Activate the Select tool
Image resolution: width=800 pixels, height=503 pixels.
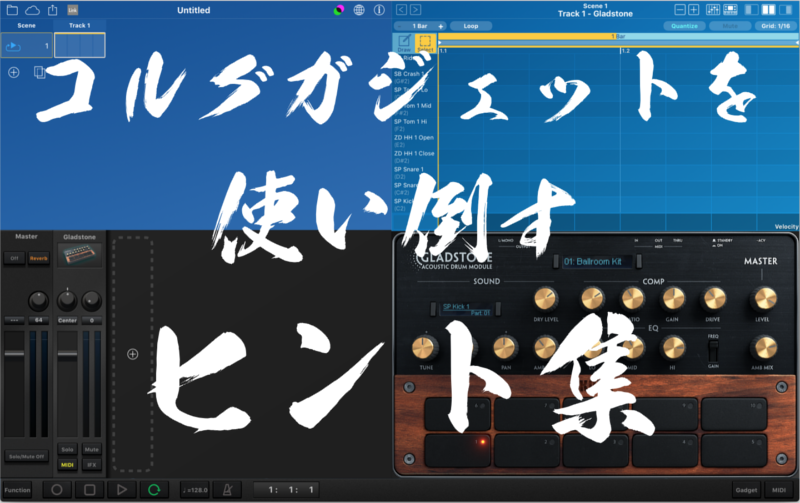pyautogui.click(x=425, y=43)
